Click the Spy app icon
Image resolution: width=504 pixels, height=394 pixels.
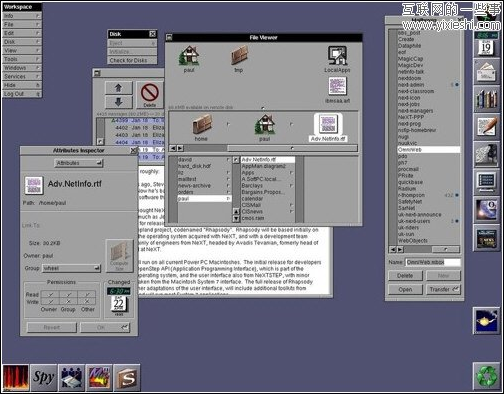point(43,378)
